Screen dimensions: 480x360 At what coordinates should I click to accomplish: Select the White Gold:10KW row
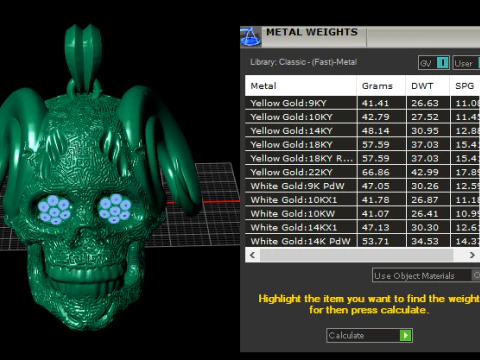(x=363, y=214)
